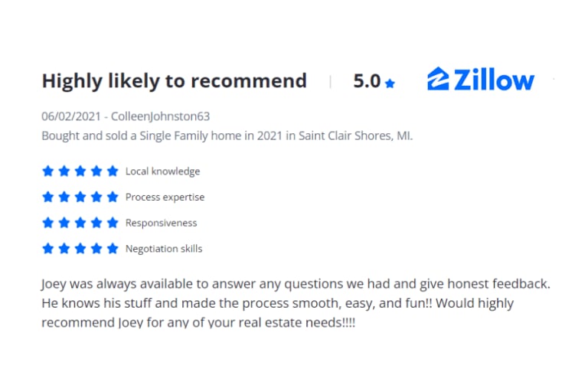
Task: Click the blue star beside 5.0
Action: tap(390, 83)
